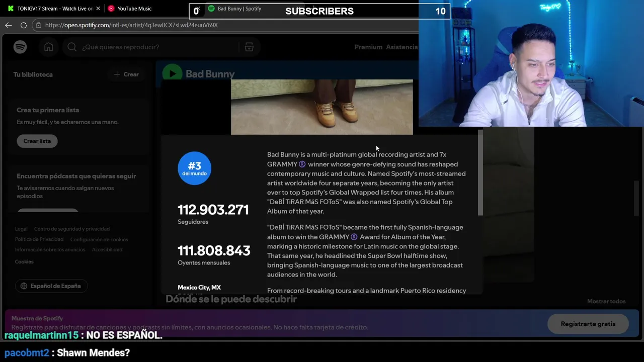
Task: Click the artist photo thumbnail
Action: coord(322,107)
